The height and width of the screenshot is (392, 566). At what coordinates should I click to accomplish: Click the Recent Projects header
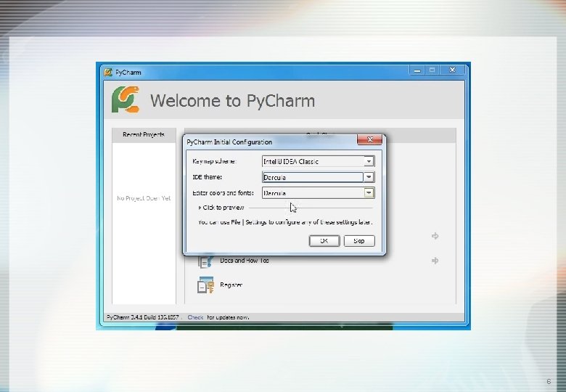(x=144, y=134)
